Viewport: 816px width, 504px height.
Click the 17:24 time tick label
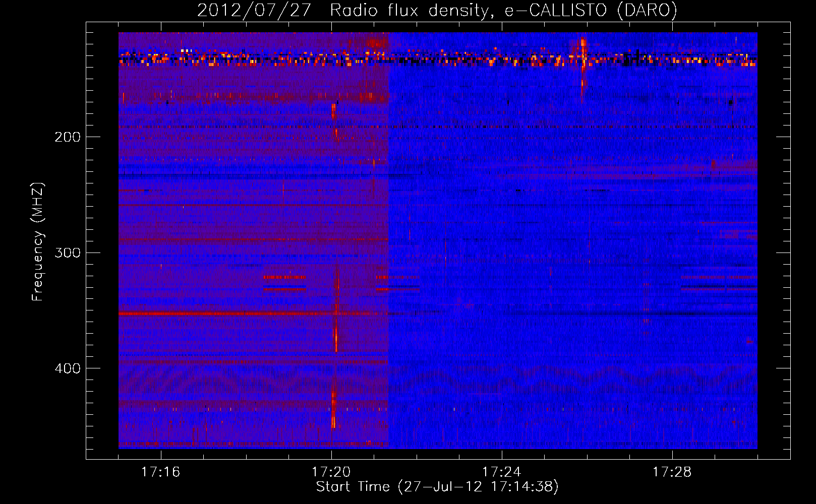click(x=501, y=472)
